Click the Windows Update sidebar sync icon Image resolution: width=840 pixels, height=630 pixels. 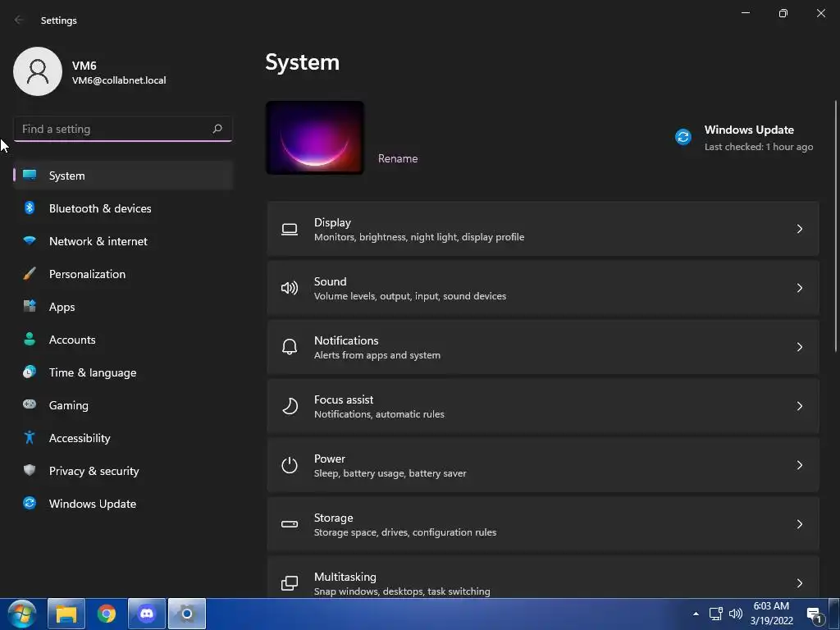(x=30, y=503)
